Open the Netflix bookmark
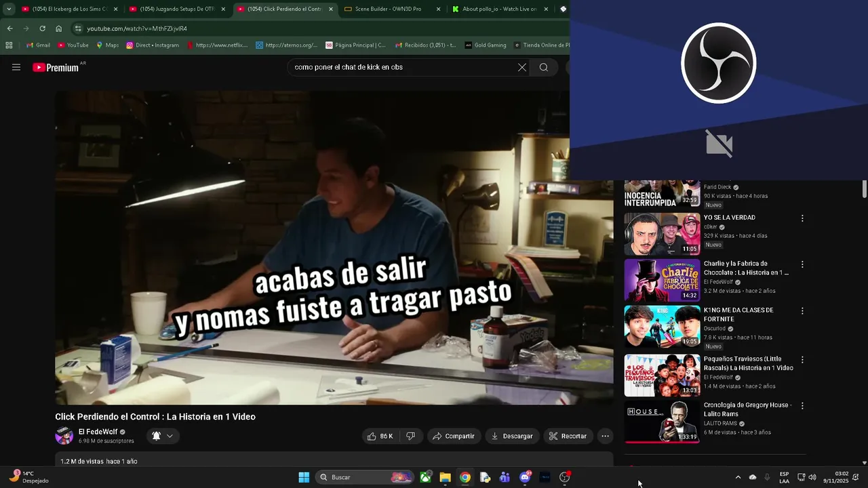The image size is (868, 488). click(x=217, y=45)
